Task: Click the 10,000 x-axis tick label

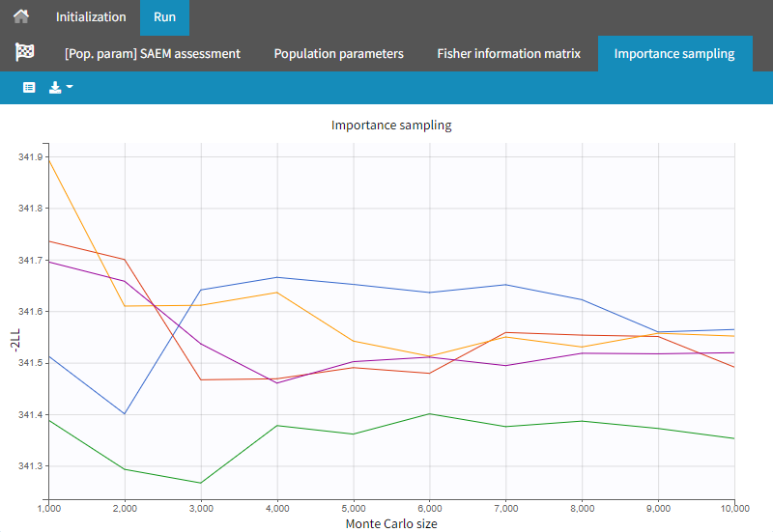Action: [734, 508]
